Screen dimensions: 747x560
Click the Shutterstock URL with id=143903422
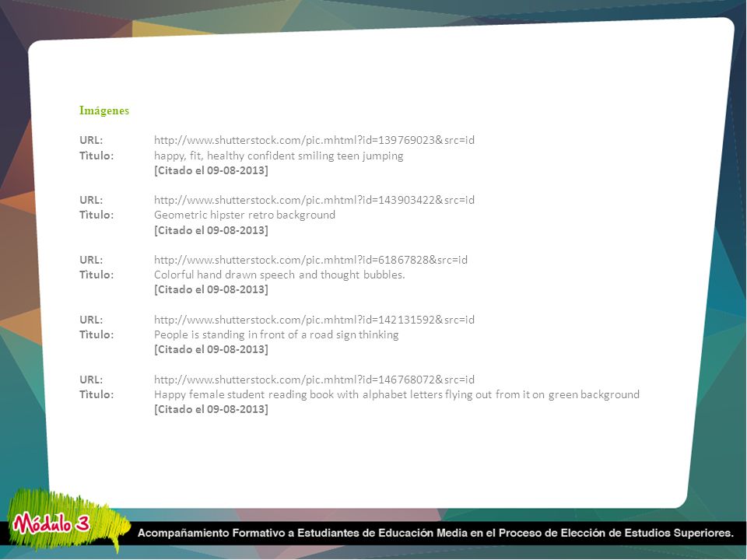[314, 200]
